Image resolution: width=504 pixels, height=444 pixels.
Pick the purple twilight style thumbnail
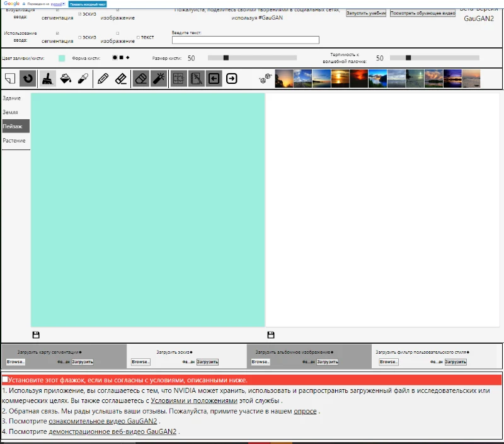point(452,78)
